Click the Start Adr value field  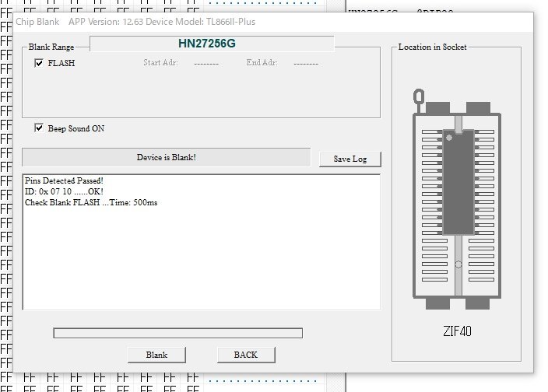205,63
